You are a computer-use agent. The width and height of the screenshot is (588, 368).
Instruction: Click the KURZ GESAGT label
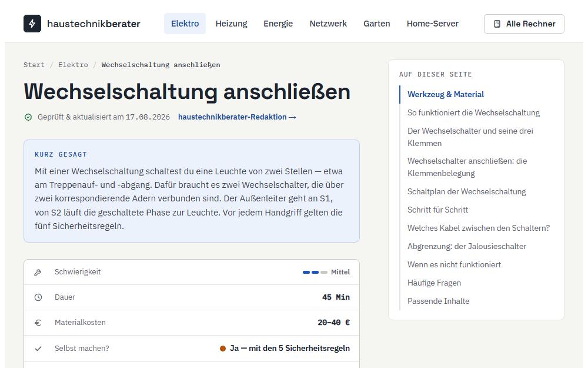[61, 154]
